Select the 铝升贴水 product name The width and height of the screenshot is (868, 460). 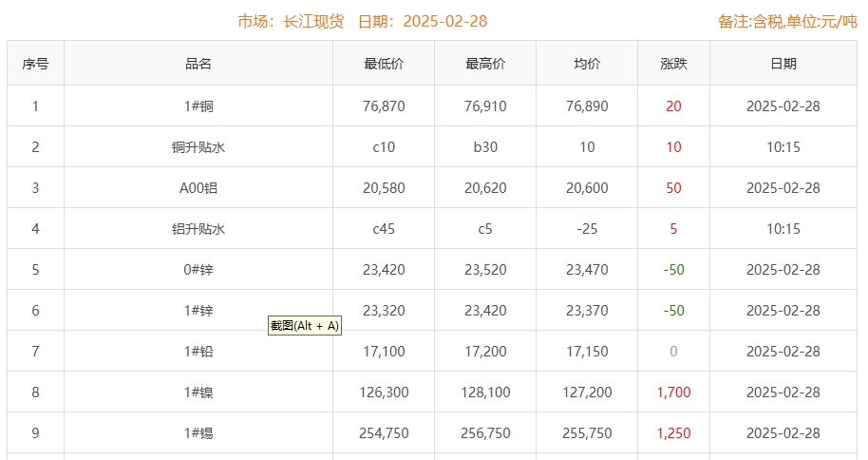(198, 229)
